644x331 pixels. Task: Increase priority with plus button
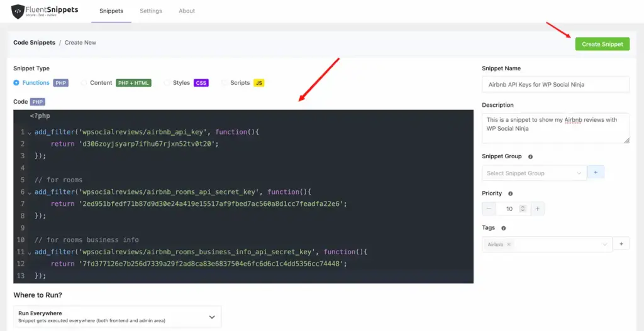[537, 209]
